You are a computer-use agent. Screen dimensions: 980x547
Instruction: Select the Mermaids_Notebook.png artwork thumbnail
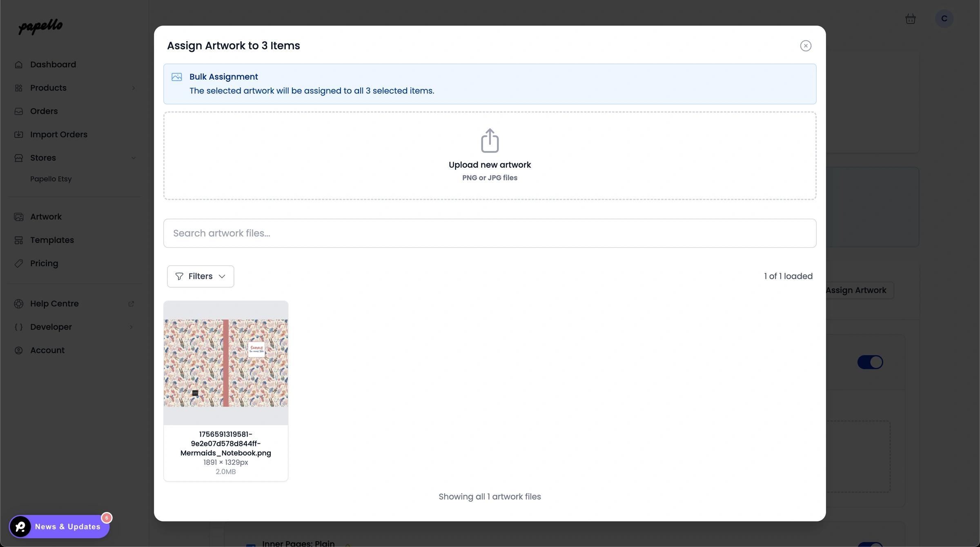pyautogui.click(x=225, y=362)
